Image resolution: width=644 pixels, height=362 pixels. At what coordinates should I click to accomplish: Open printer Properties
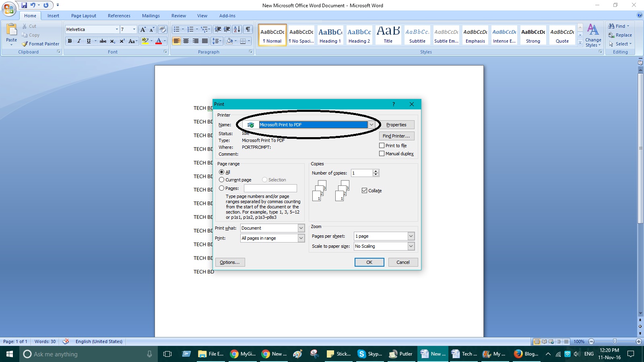tap(397, 125)
